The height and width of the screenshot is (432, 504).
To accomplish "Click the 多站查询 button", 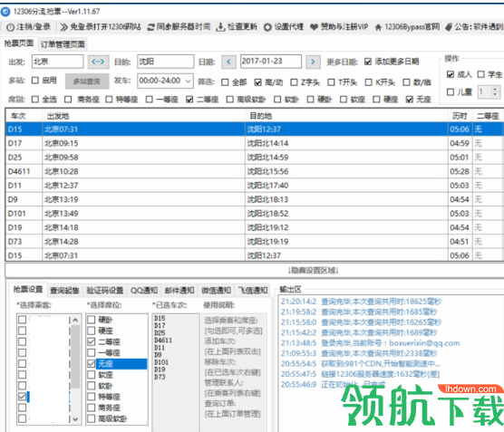I will 87,82.
